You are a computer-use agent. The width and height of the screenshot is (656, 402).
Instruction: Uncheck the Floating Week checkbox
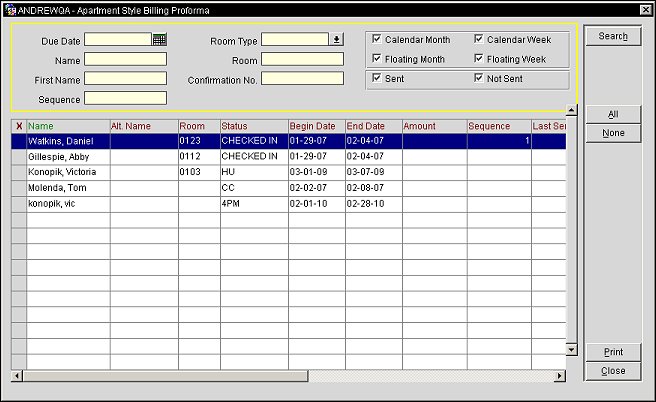pyautogui.click(x=479, y=59)
